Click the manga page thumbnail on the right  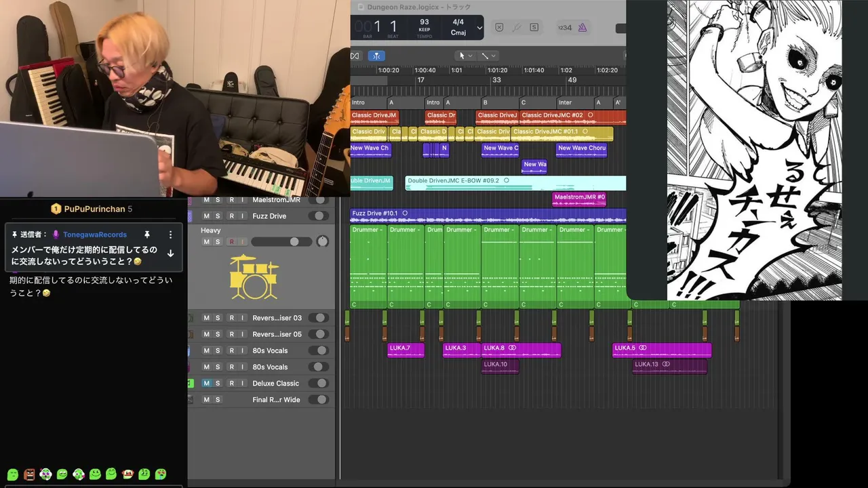click(754, 150)
